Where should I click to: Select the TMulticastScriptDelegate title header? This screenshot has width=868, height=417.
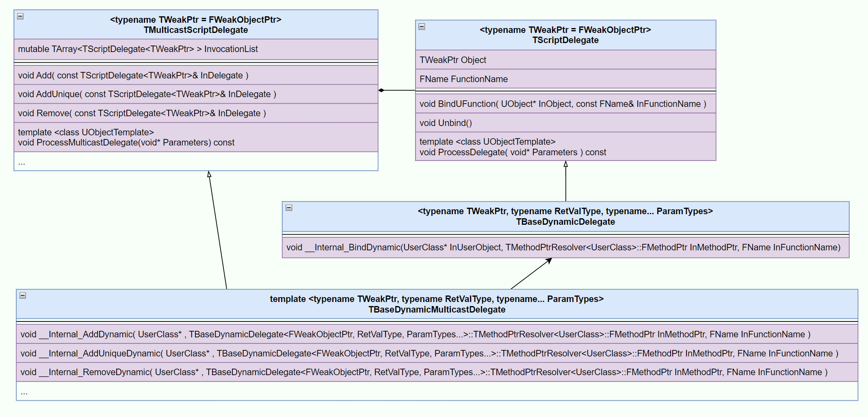[195, 25]
